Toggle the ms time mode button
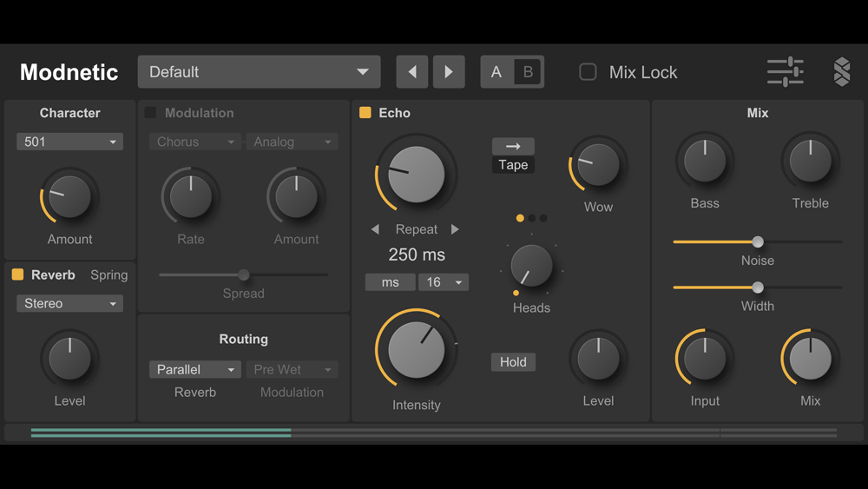This screenshot has width=868, height=489. (391, 282)
